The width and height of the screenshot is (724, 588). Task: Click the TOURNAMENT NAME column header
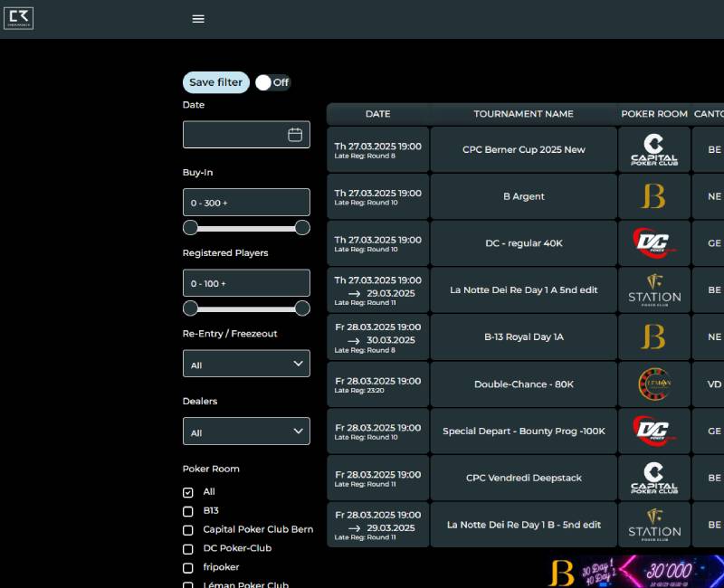(x=523, y=114)
